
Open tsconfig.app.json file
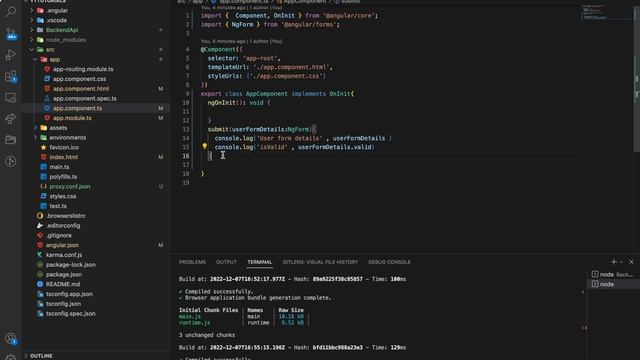click(x=69, y=294)
